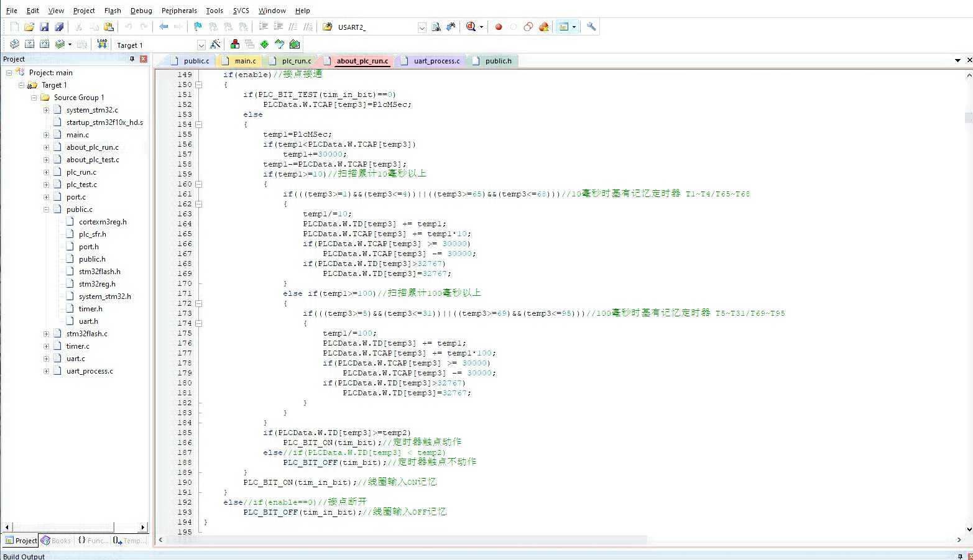973x560 pixels.
Task: Insert a breakpoint with the red dot icon
Action: point(498,27)
